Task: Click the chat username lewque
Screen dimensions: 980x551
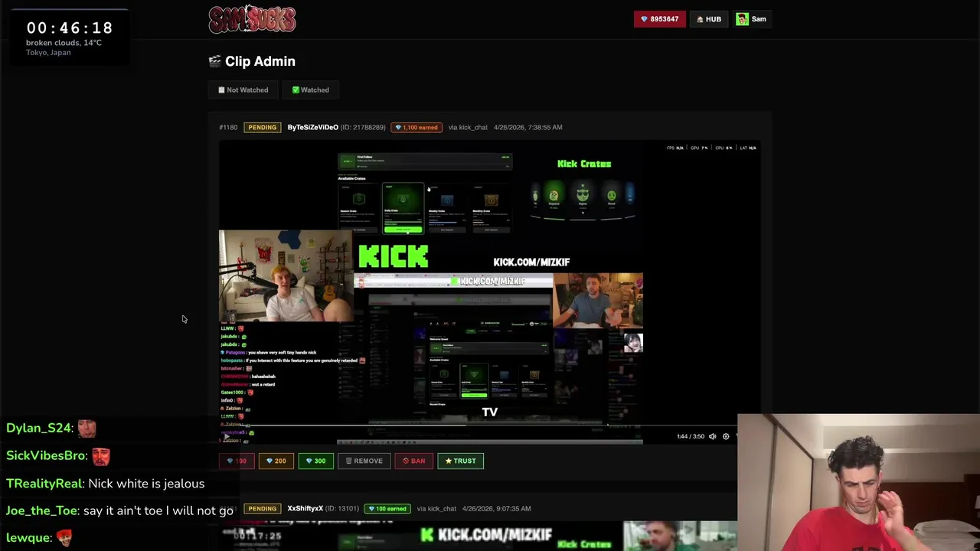Action: point(28,538)
